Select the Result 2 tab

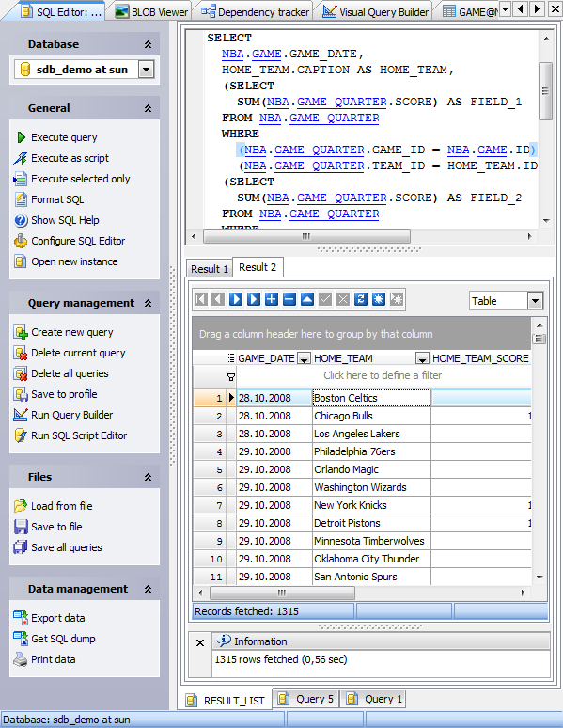pyautogui.click(x=258, y=267)
